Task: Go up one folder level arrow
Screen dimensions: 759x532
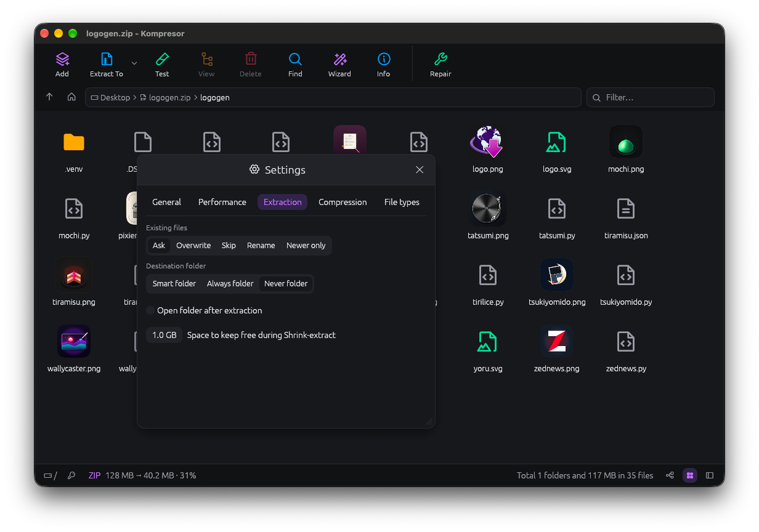Action: point(50,97)
